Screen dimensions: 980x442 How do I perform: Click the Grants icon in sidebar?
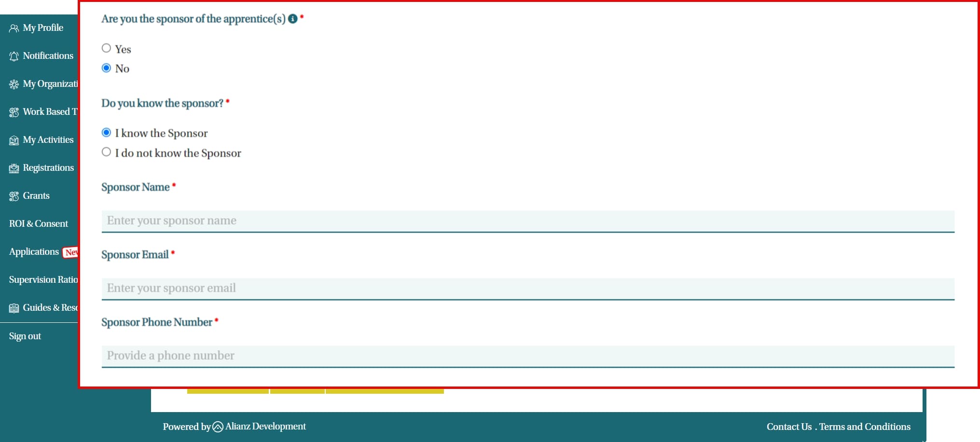point(14,196)
